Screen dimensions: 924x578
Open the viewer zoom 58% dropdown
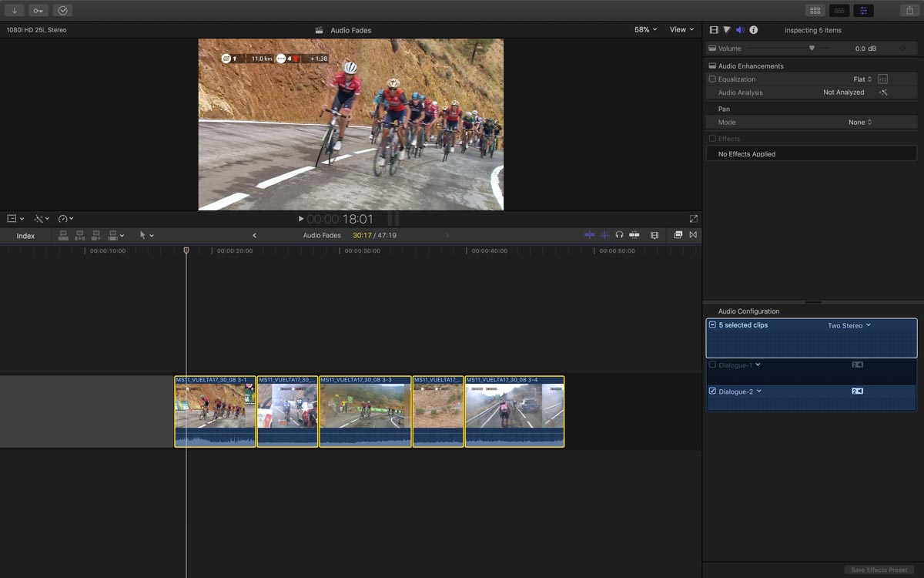[x=645, y=30]
